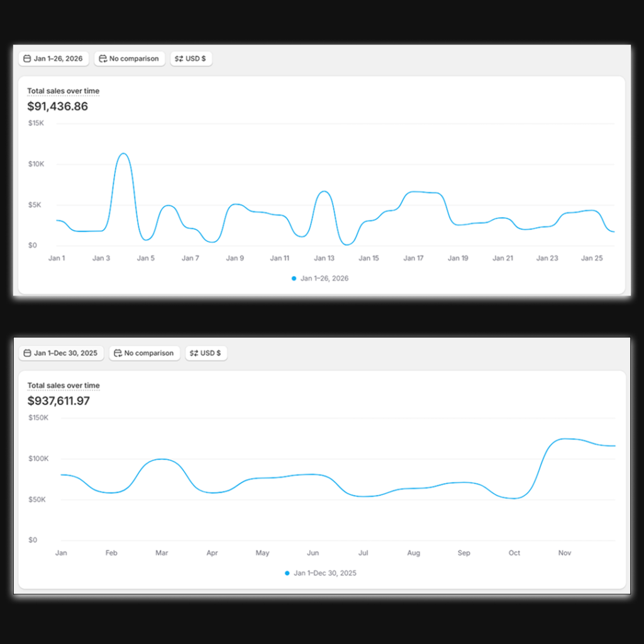The height and width of the screenshot is (644, 644).
Task: Click the blue legend dot for Jan 1–Dec 30, 2025
Action: (287, 573)
